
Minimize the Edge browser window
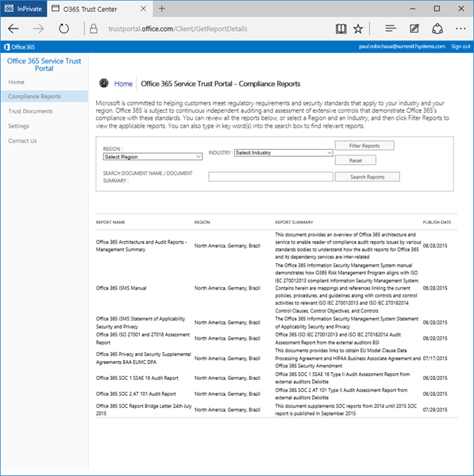412,9
